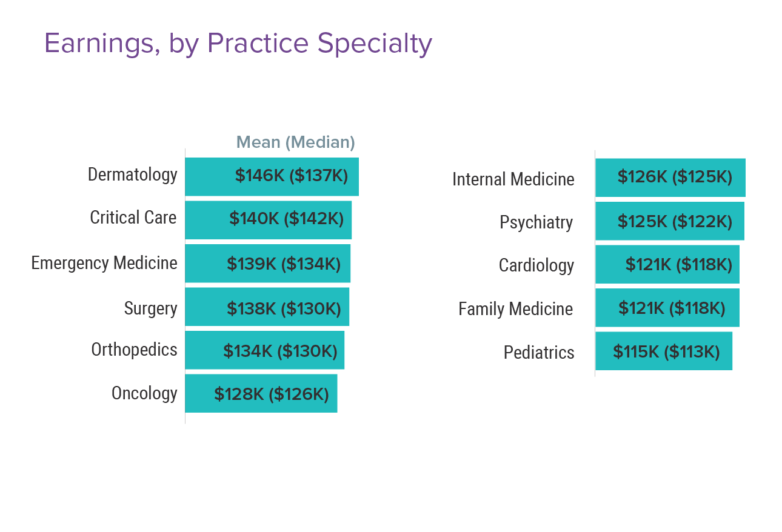This screenshot has height=532, width=782.
Task: Click the Psychiatry bar showing $125K
Action: tap(669, 221)
